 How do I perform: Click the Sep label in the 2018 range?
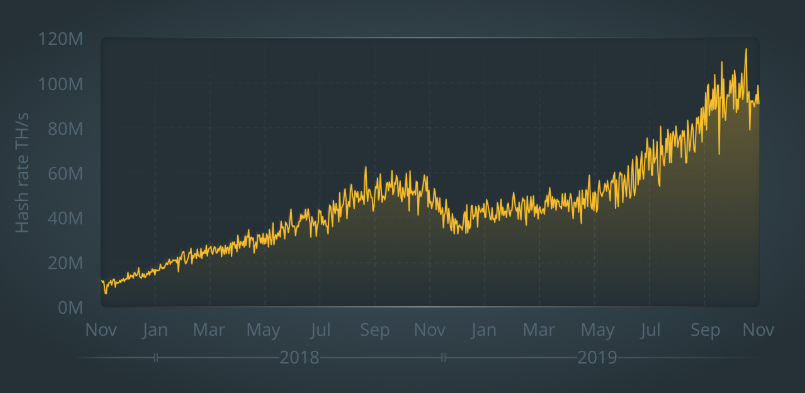[x=375, y=330]
